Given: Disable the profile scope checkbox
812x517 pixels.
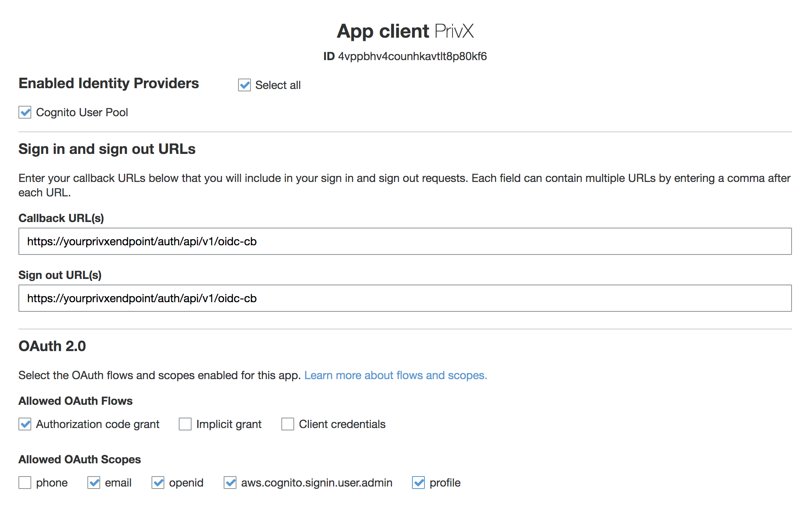Looking at the screenshot, I should (418, 483).
